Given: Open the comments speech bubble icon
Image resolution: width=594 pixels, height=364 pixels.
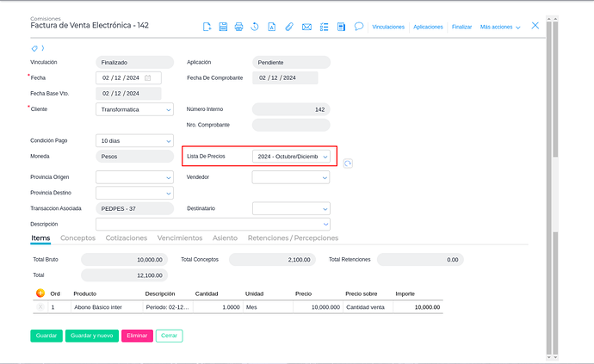Looking at the screenshot, I should pyautogui.click(x=358, y=27).
